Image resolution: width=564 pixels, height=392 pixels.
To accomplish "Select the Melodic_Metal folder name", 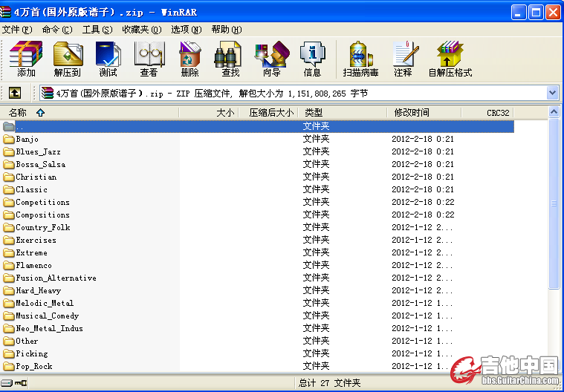I will (45, 303).
